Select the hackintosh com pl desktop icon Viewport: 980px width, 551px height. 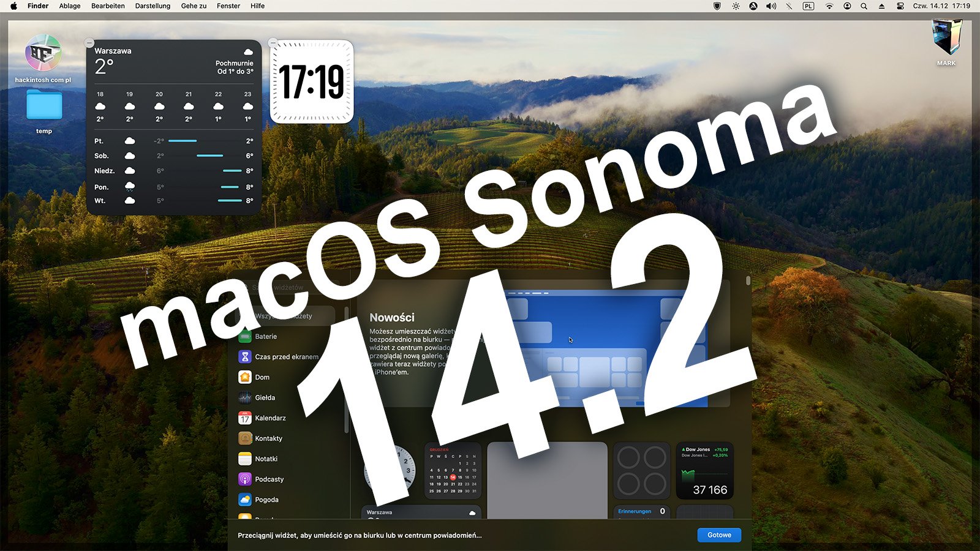coord(43,59)
